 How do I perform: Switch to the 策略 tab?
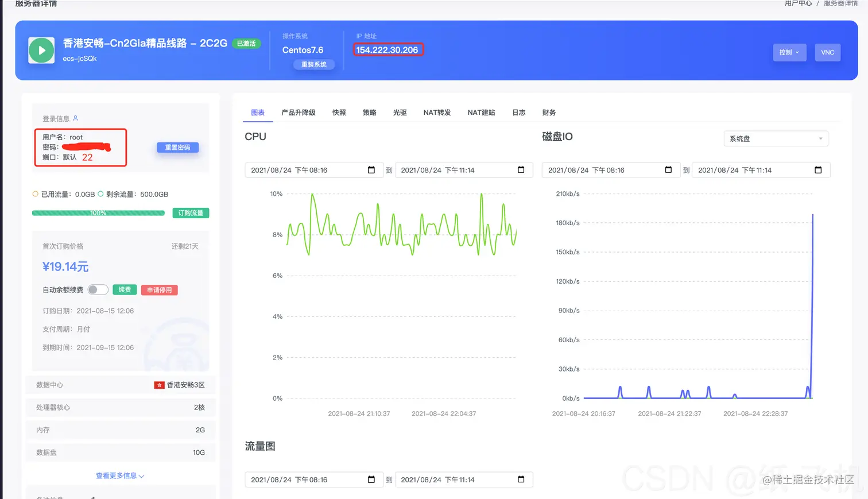coord(370,113)
